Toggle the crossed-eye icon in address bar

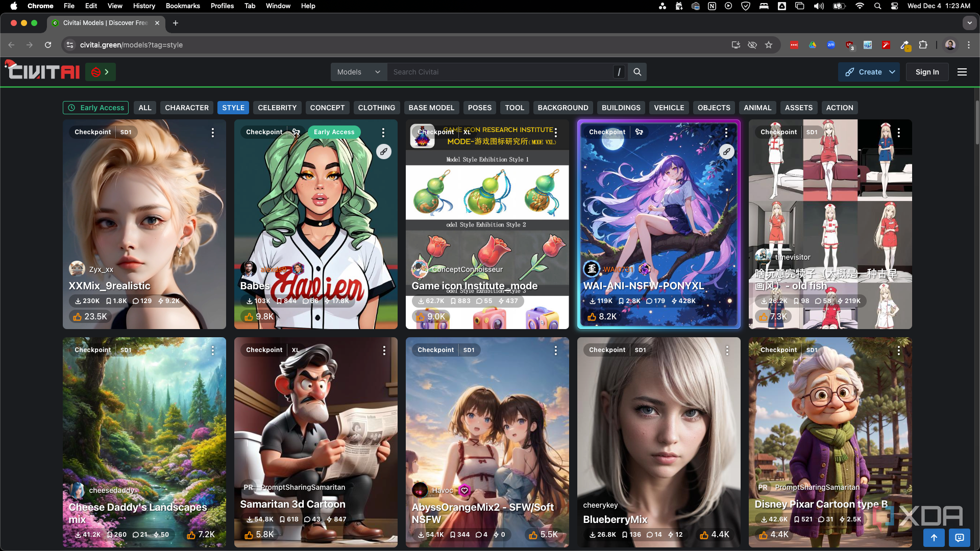pos(752,45)
